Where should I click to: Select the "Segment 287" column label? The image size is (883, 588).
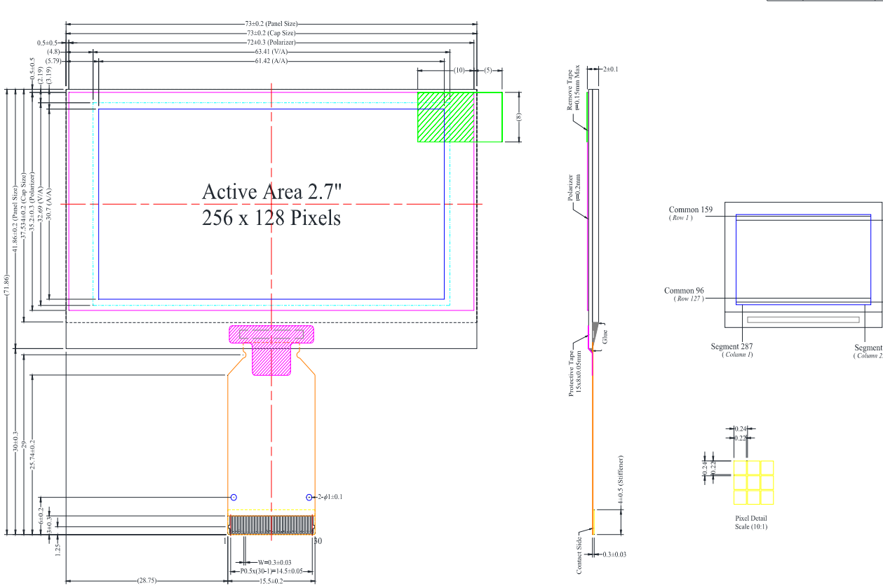click(x=732, y=346)
